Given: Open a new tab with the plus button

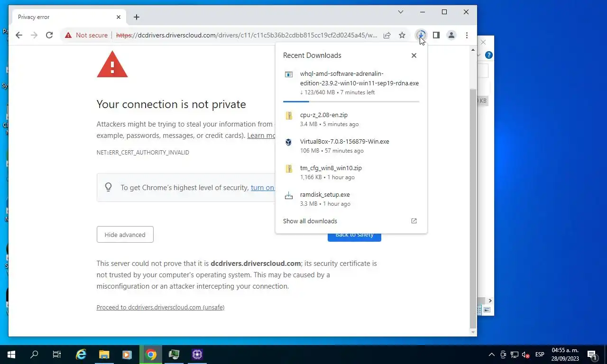Looking at the screenshot, I should 137,17.
